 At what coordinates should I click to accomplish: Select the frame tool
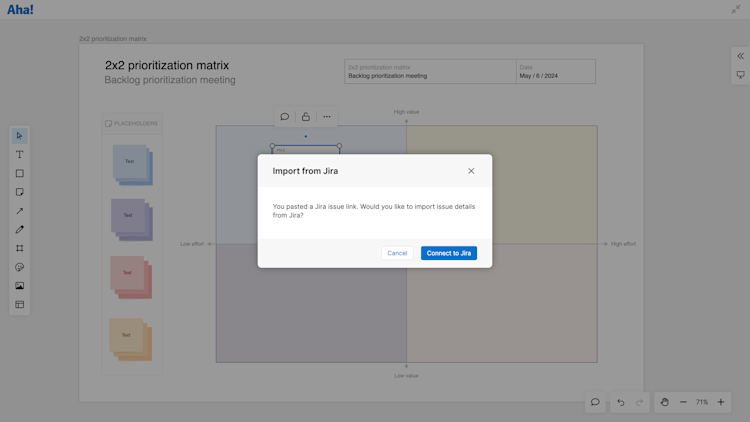(20, 248)
